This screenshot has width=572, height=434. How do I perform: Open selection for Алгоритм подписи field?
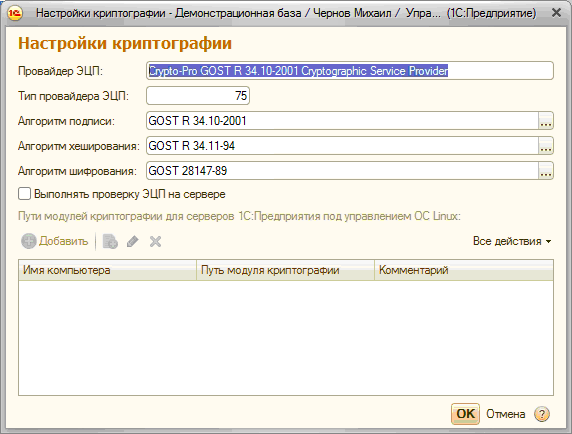point(546,121)
